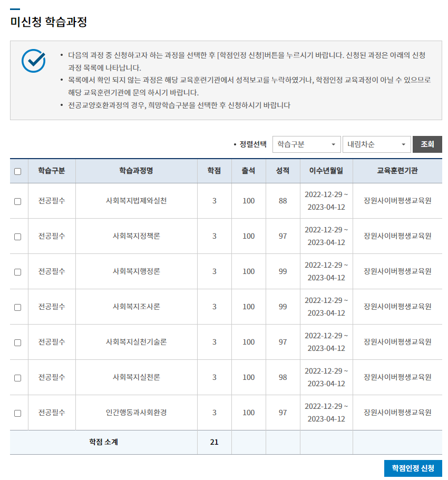Mark the 사회복지실천론 row checkbox
Screen dimensions: 448x480
[x=18, y=378]
